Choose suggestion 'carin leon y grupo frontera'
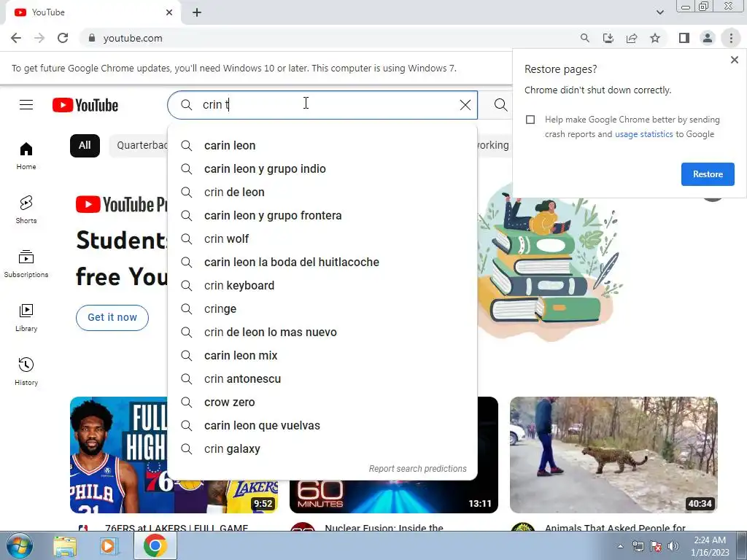747x560 pixels. 322,216
